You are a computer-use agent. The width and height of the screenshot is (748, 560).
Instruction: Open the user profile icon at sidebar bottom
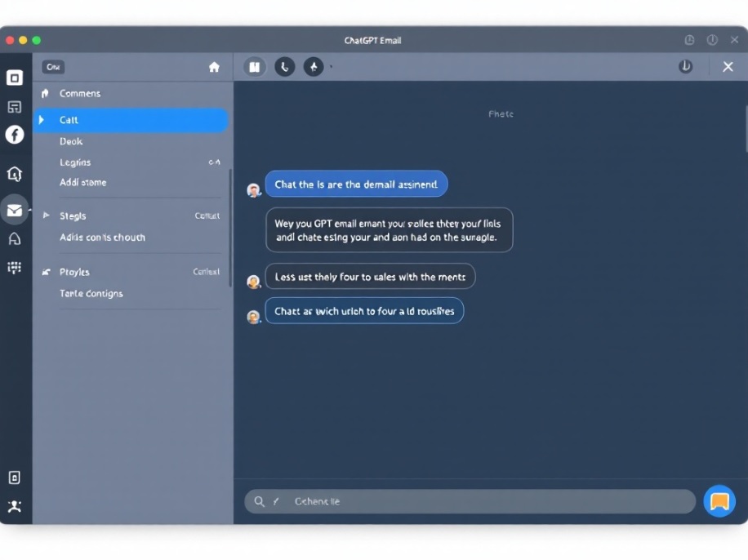(x=15, y=506)
